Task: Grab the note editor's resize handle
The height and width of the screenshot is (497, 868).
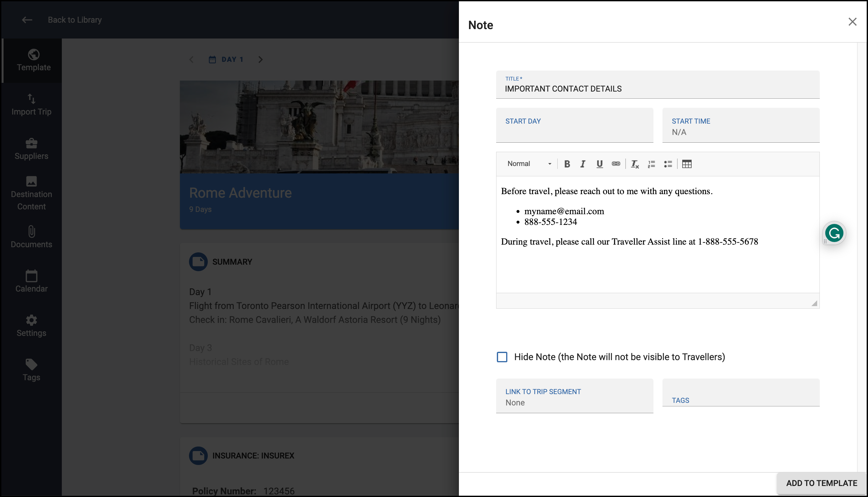Action: click(814, 304)
